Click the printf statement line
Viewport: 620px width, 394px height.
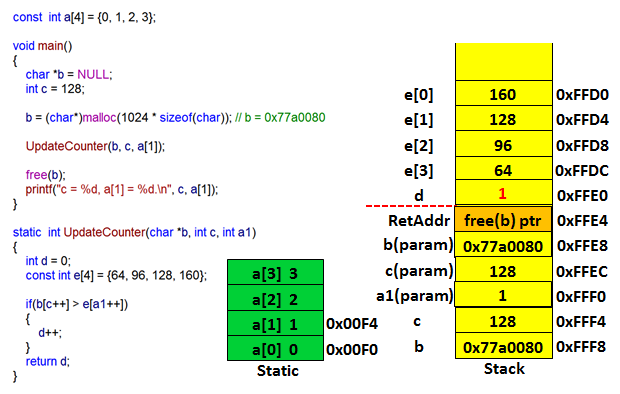122,189
